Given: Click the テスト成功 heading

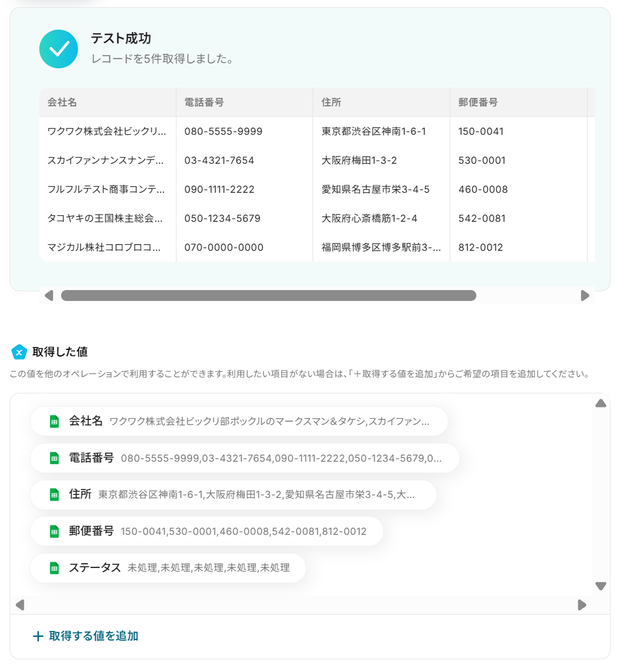Looking at the screenshot, I should 121,39.
